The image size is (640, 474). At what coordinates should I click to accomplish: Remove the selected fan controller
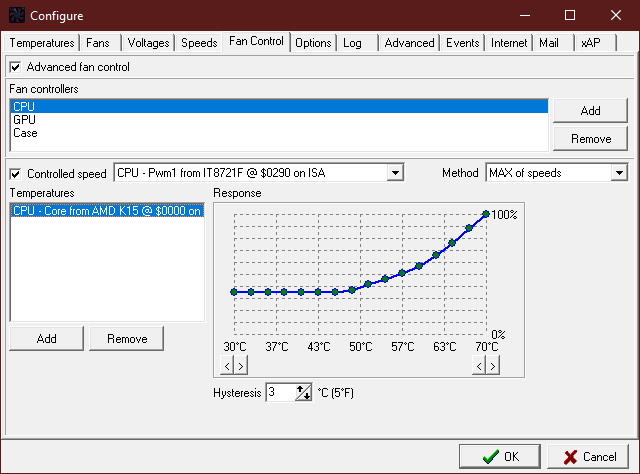click(590, 139)
